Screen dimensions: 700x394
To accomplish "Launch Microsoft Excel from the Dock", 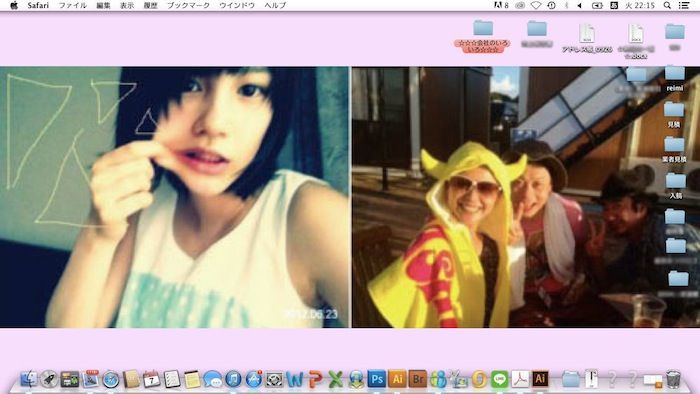I will [336, 379].
